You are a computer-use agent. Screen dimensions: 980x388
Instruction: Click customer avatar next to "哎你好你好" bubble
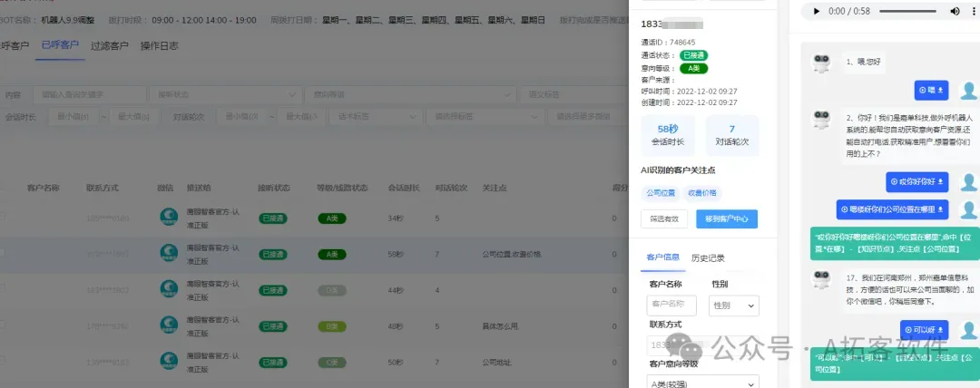(969, 182)
